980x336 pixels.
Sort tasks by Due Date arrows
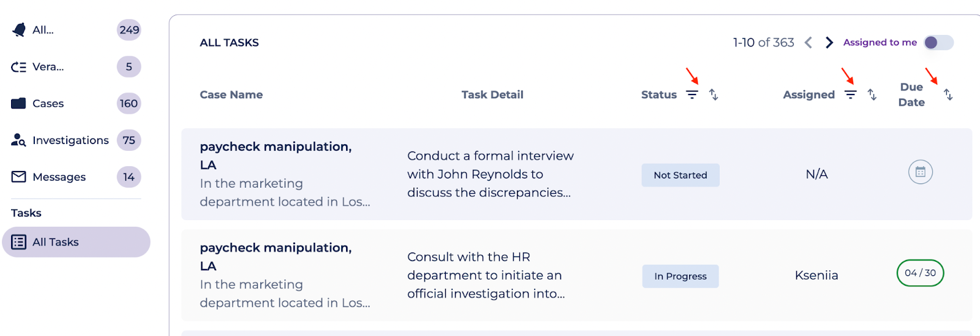[x=948, y=94]
